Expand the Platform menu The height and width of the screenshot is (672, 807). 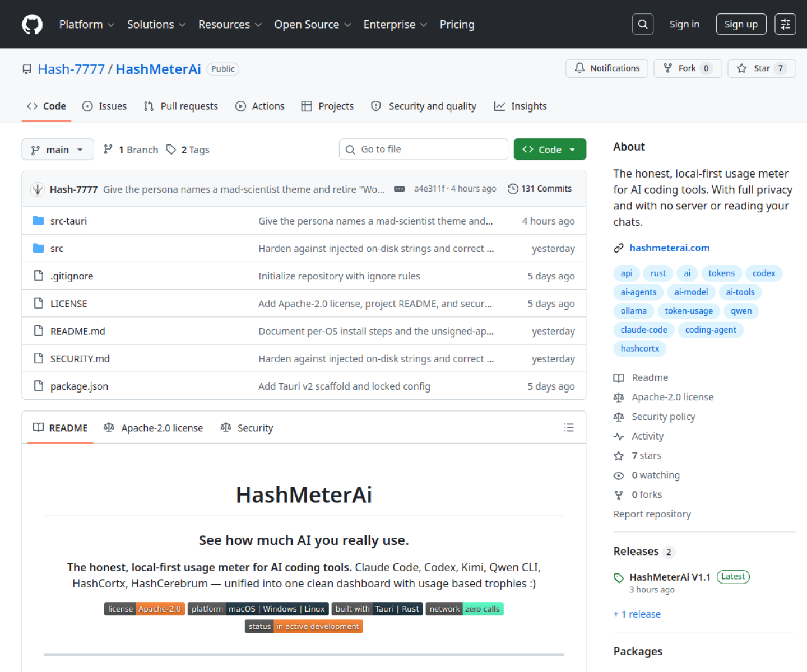(x=87, y=25)
